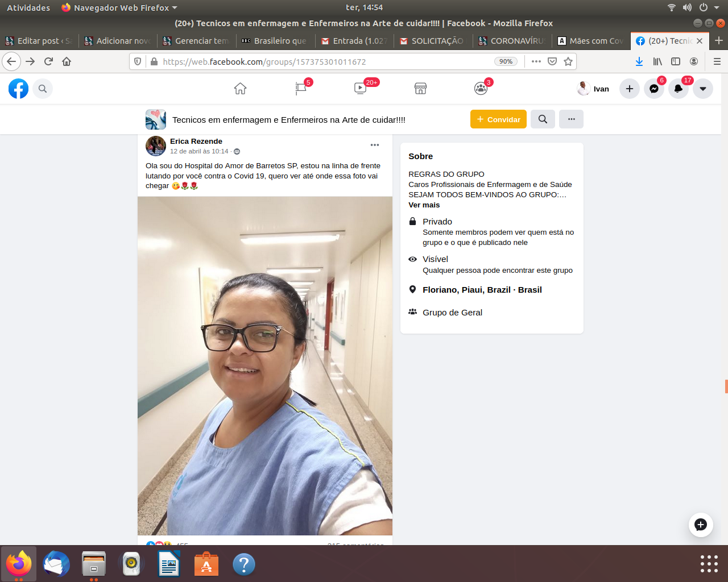This screenshot has height=582, width=728.
Task: Open the Messenger icon
Action: click(x=654, y=89)
